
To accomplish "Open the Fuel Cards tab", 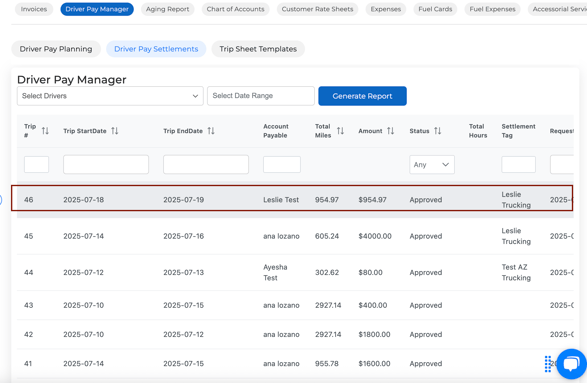I will pos(435,9).
